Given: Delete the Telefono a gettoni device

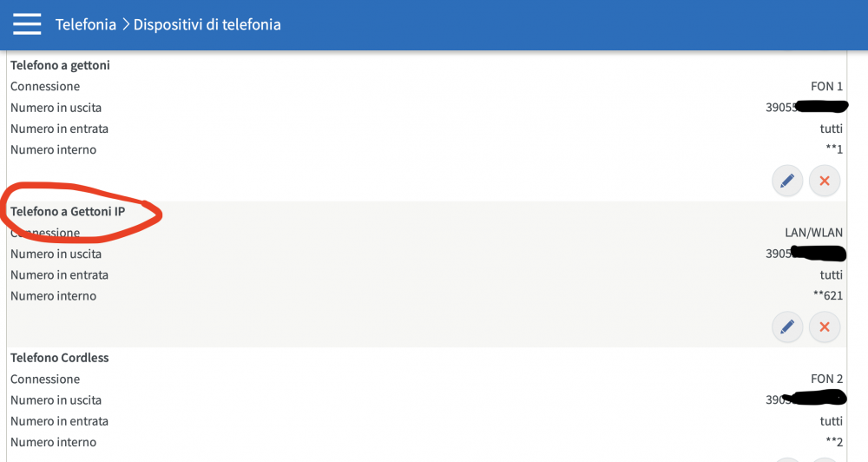Looking at the screenshot, I should (825, 181).
